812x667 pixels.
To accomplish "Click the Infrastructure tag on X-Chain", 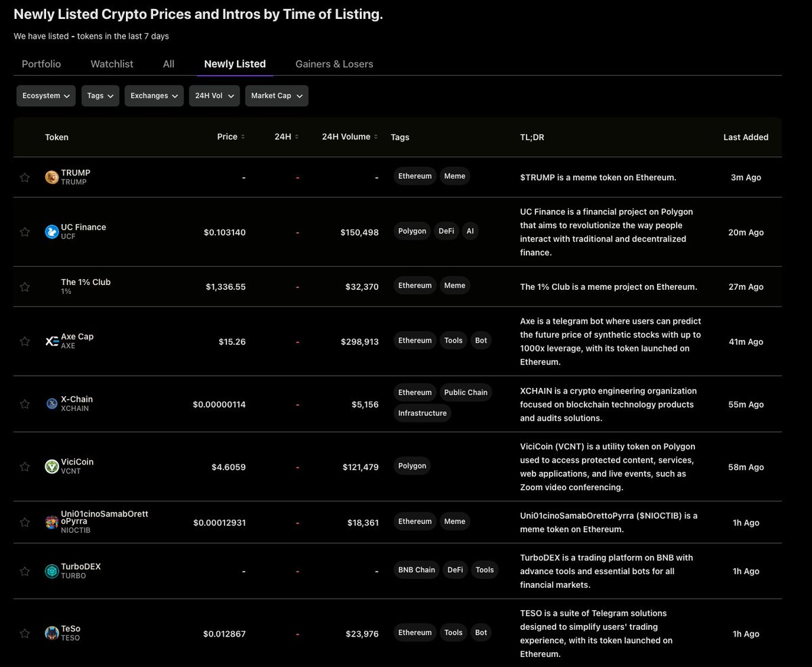I will point(422,413).
